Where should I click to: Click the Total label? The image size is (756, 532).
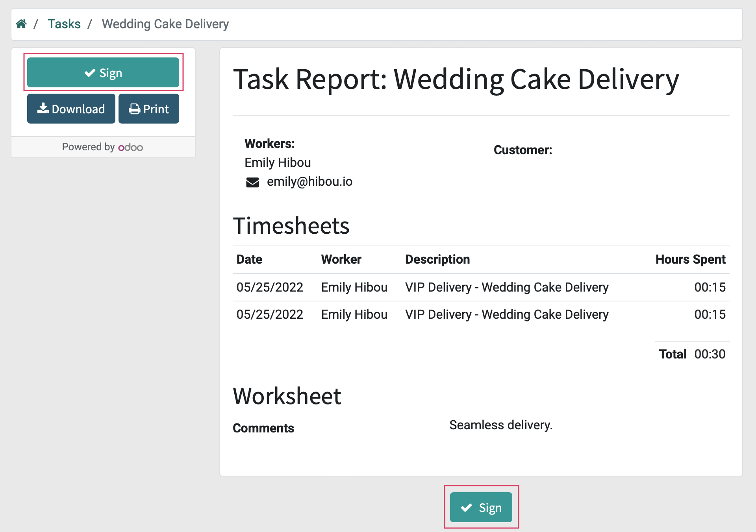click(x=673, y=354)
